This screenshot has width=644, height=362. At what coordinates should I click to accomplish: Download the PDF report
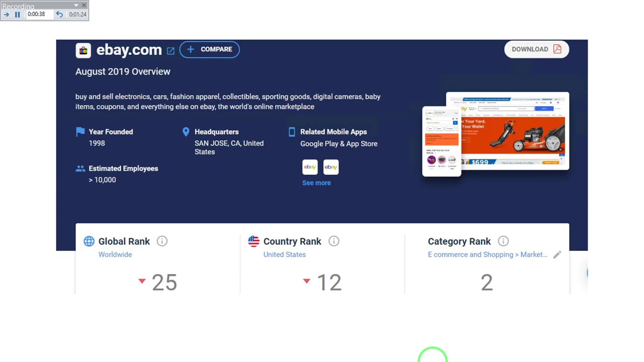536,49
